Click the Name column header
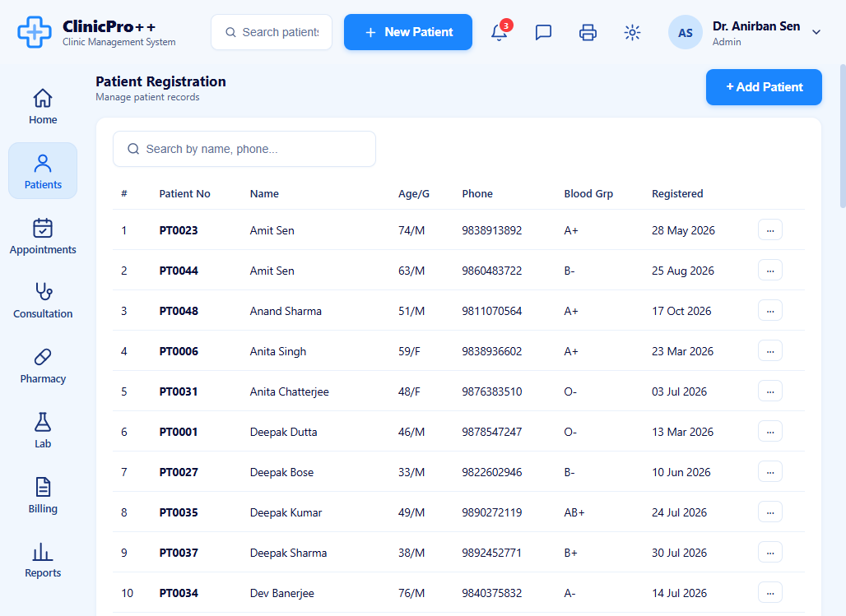The height and width of the screenshot is (616, 846). coord(264,193)
